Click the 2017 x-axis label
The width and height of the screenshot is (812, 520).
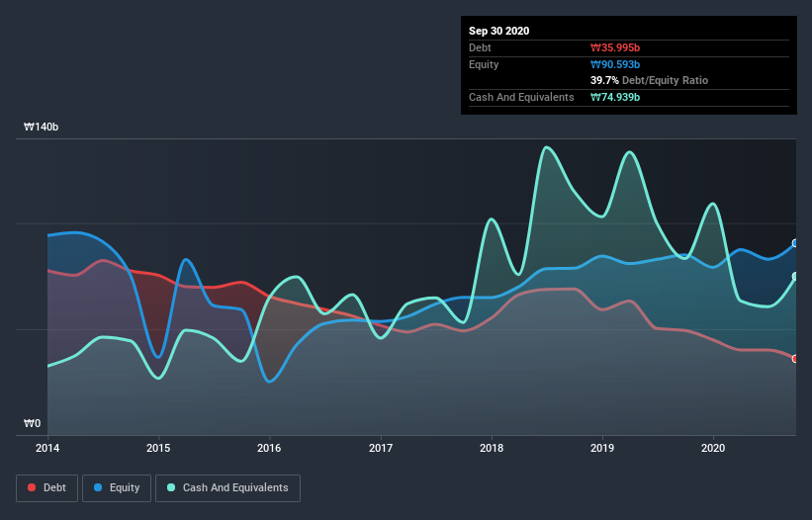pyautogui.click(x=381, y=448)
